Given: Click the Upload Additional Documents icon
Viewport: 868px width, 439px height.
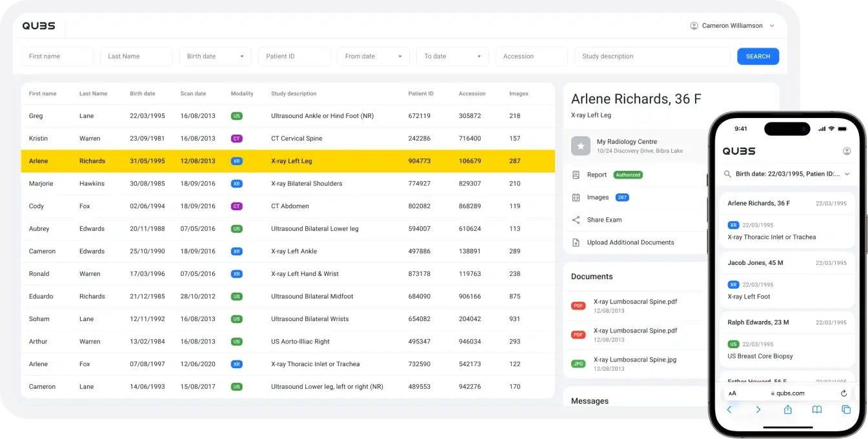Looking at the screenshot, I should (576, 242).
